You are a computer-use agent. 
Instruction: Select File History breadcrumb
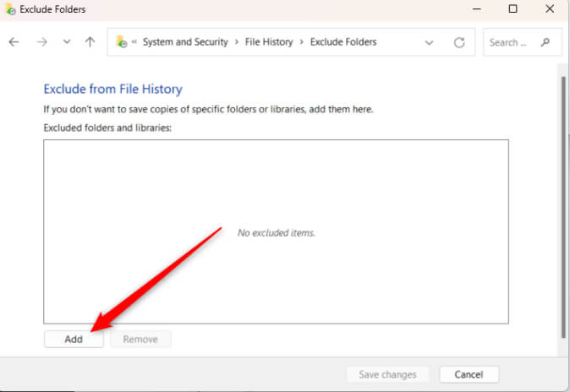(269, 42)
